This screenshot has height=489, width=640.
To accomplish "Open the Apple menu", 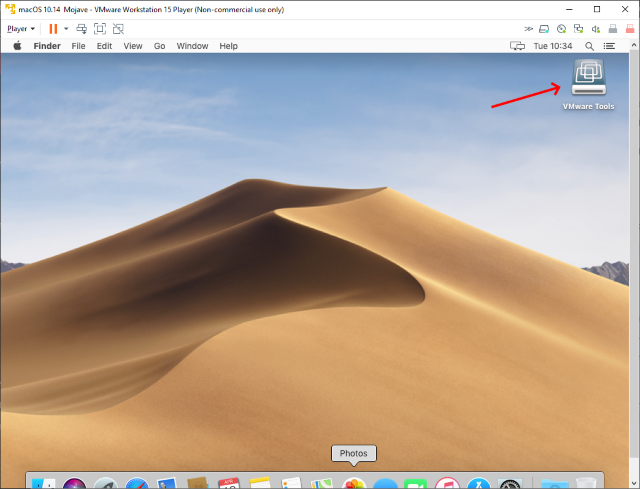I will pos(16,46).
